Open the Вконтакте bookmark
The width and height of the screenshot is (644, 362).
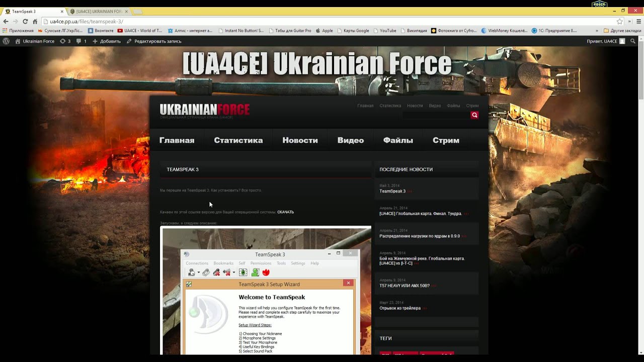(101, 31)
